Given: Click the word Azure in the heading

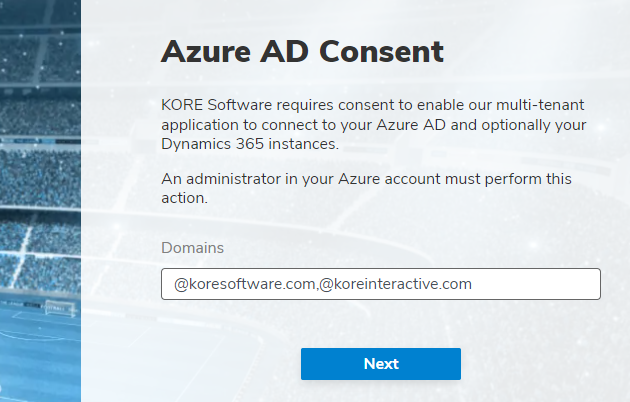Looking at the screenshot, I should pyautogui.click(x=206, y=52).
